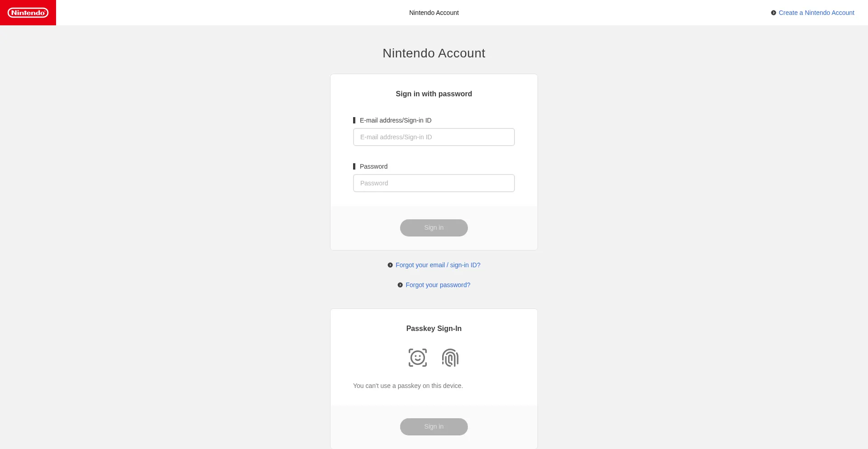Follow the Forgot your password link
This screenshot has width=868, height=449.
point(438,285)
